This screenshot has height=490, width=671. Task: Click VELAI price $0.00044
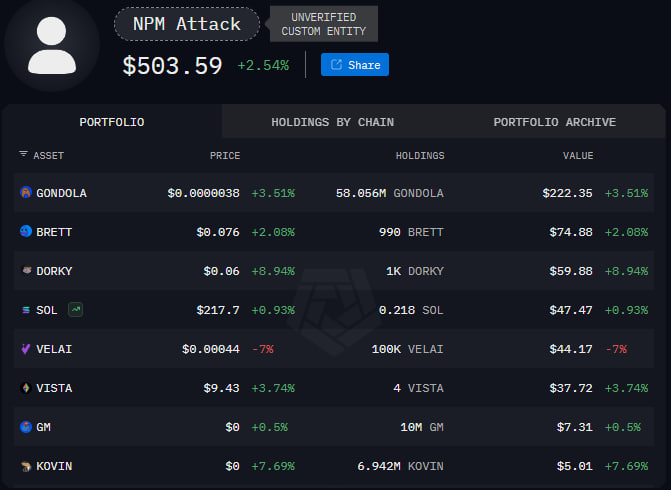(x=211, y=349)
